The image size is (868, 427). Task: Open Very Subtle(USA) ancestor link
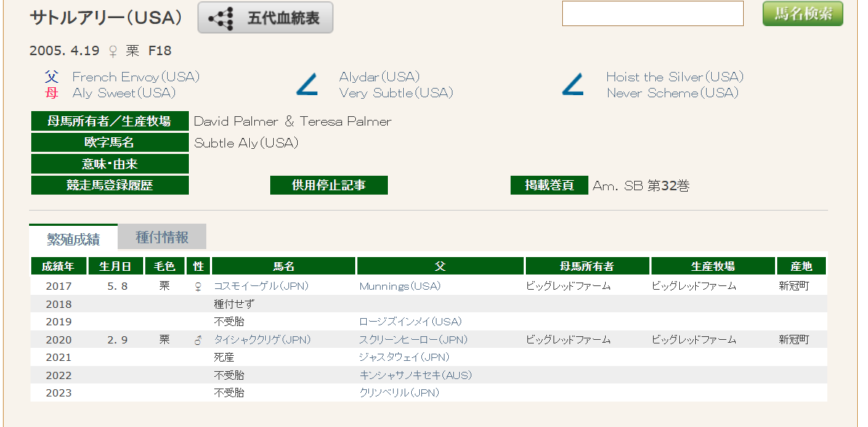396,93
